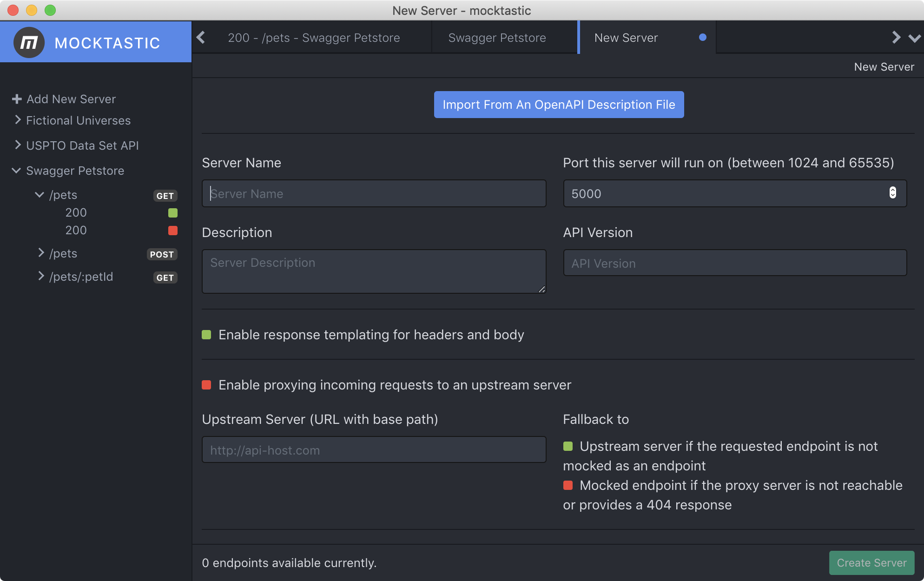Image resolution: width=924 pixels, height=581 pixels.
Task: Click the port number field showing 5000
Action: click(x=735, y=193)
